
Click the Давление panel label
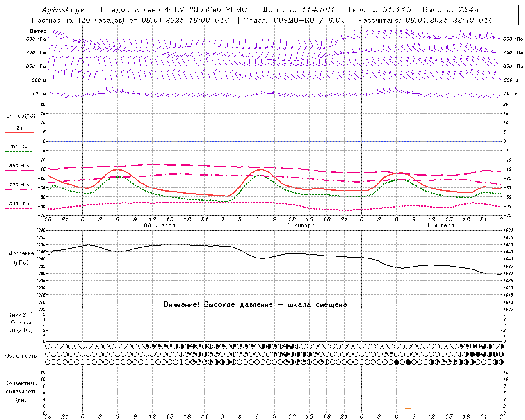pyautogui.click(x=21, y=253)
